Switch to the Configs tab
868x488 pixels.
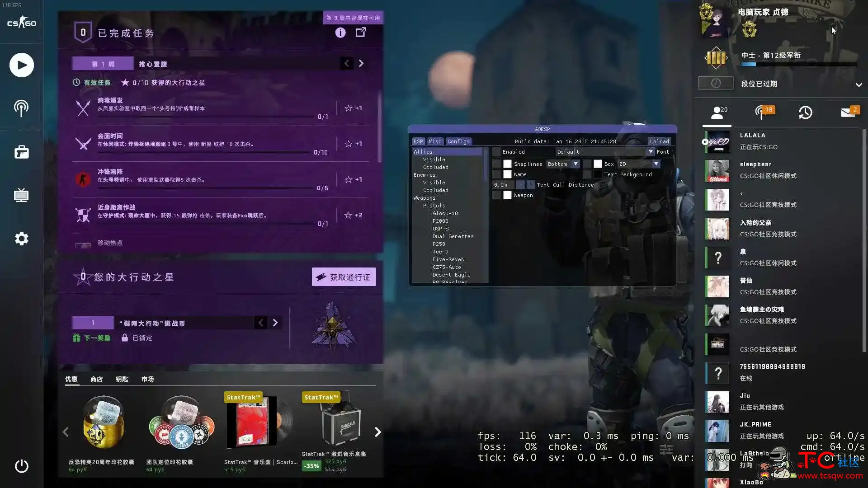click(458, 141)
